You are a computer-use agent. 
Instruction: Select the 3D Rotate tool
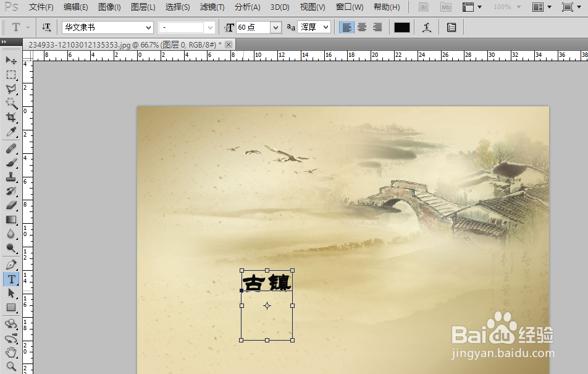pos(11,324)
